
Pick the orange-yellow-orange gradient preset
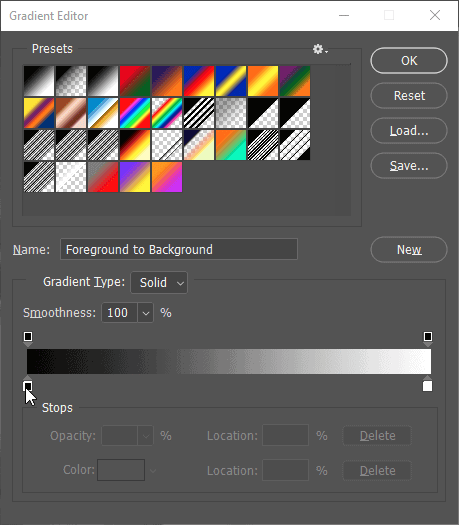[263, 81]
